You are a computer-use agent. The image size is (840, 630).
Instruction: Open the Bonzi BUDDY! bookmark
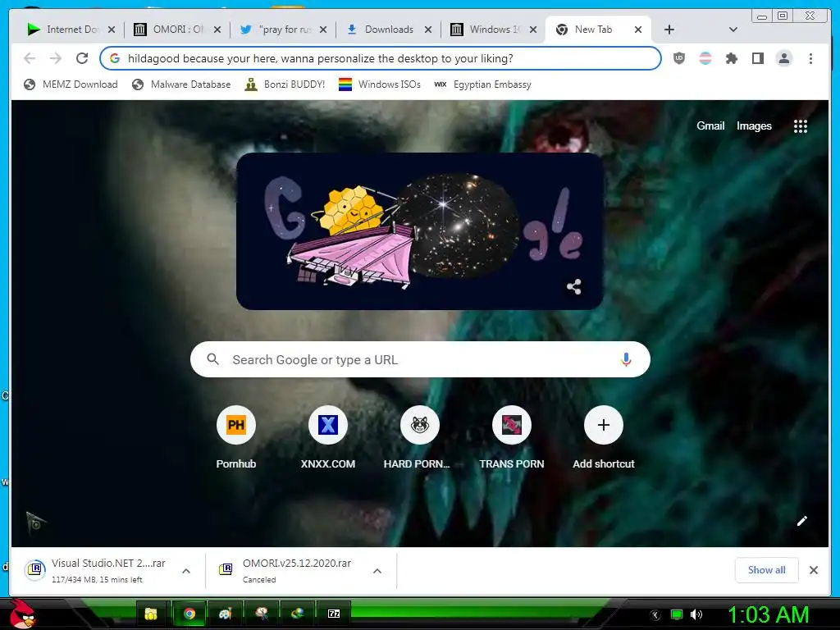[x=285, y=84]
